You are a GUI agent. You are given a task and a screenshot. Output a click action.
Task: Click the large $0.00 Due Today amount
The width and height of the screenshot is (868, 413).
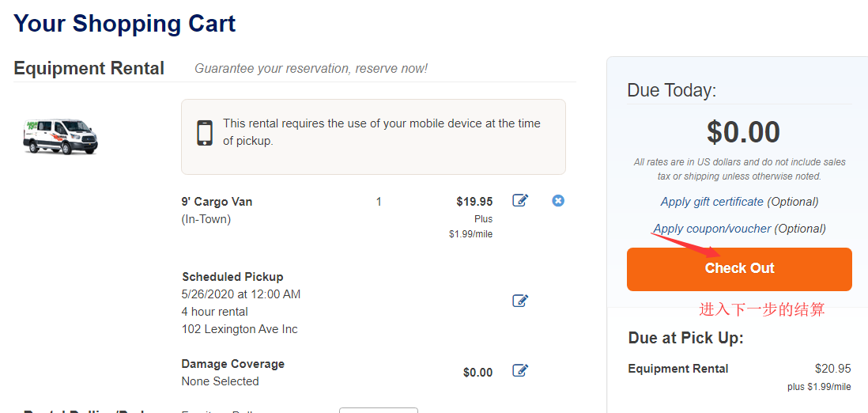(x=743, y=132)
